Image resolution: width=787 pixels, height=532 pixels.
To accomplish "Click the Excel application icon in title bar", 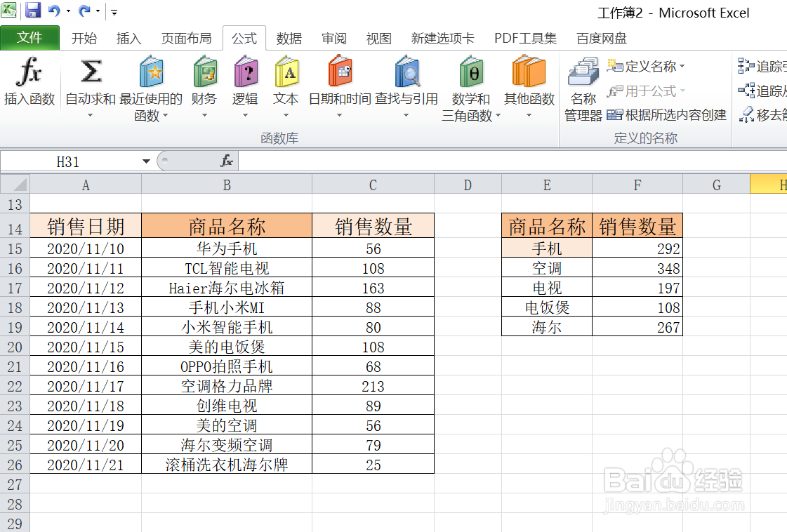I will click(8, 10).
